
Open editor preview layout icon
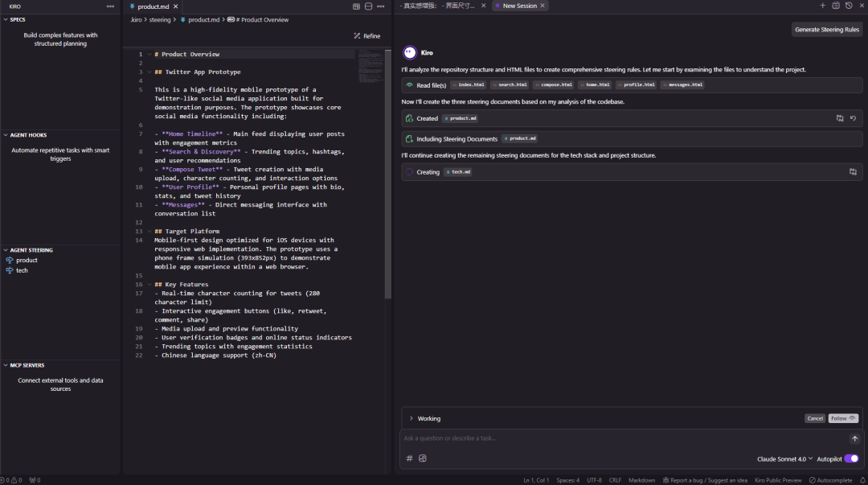357,6
